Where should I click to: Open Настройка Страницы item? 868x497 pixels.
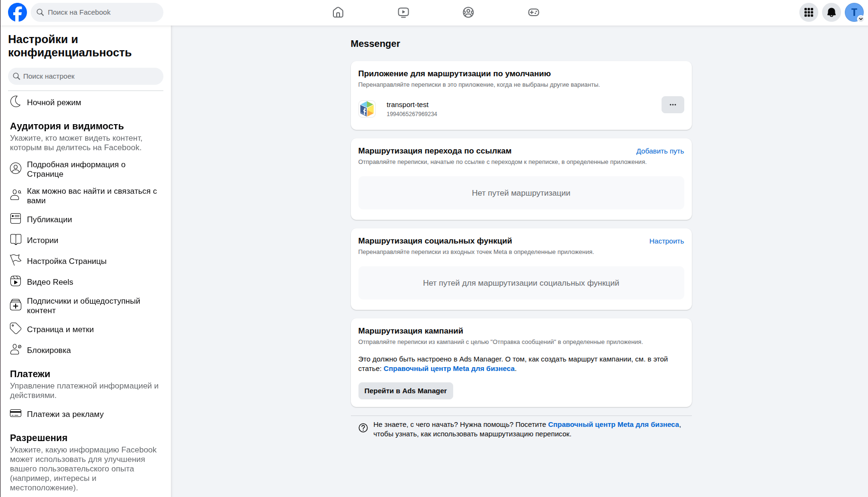(x=86, y=261)
